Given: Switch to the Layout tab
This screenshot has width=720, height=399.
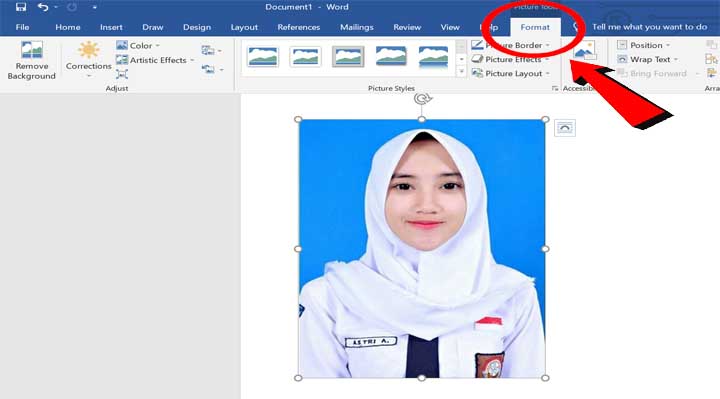Looking at the screenshot, I should (x=244, y=27).
